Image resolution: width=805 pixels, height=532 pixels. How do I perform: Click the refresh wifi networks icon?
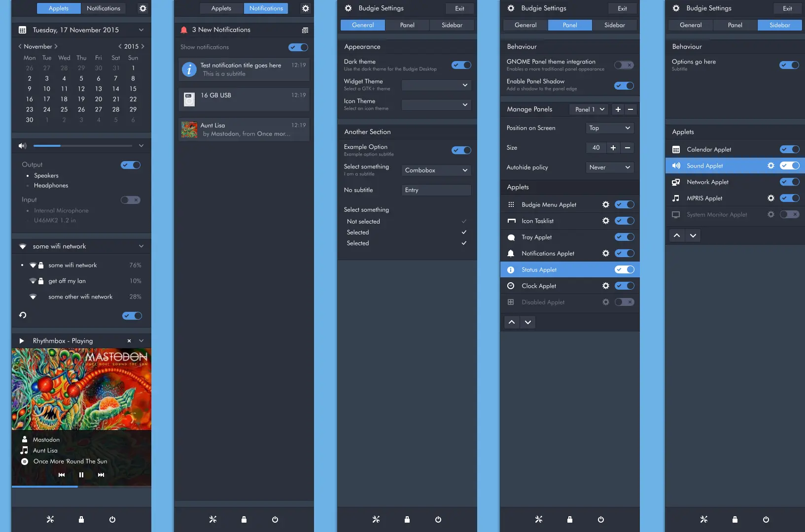point(23,315)
